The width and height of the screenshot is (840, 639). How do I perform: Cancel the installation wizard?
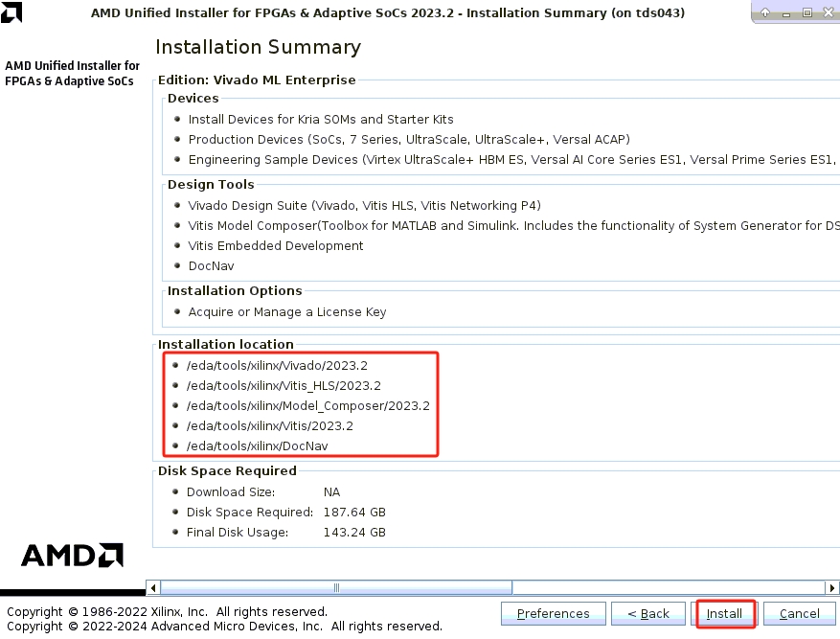799,613
